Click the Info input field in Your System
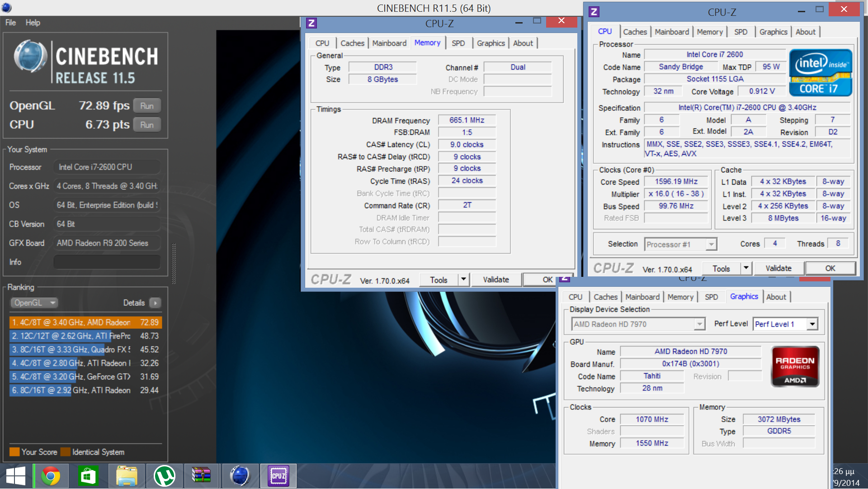Viewport: 868px width, 489px height. 107,262
